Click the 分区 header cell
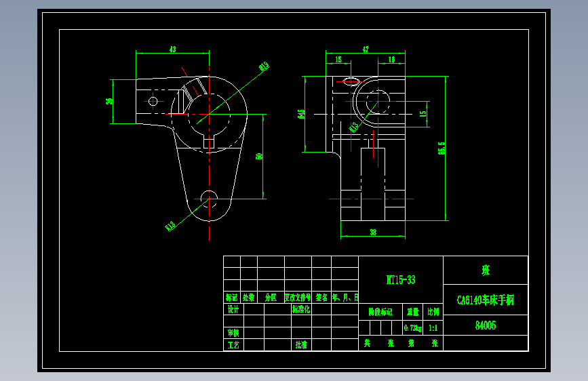 tap(271, 298)
